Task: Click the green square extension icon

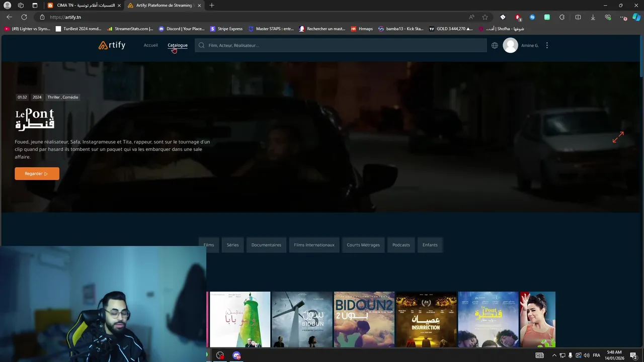Action: point(547,17)
